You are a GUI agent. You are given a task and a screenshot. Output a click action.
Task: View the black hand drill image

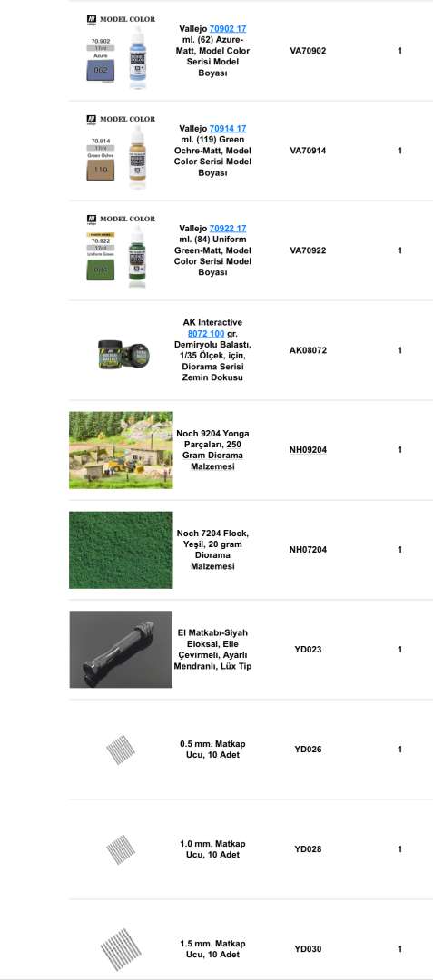[x=121, y=650]
